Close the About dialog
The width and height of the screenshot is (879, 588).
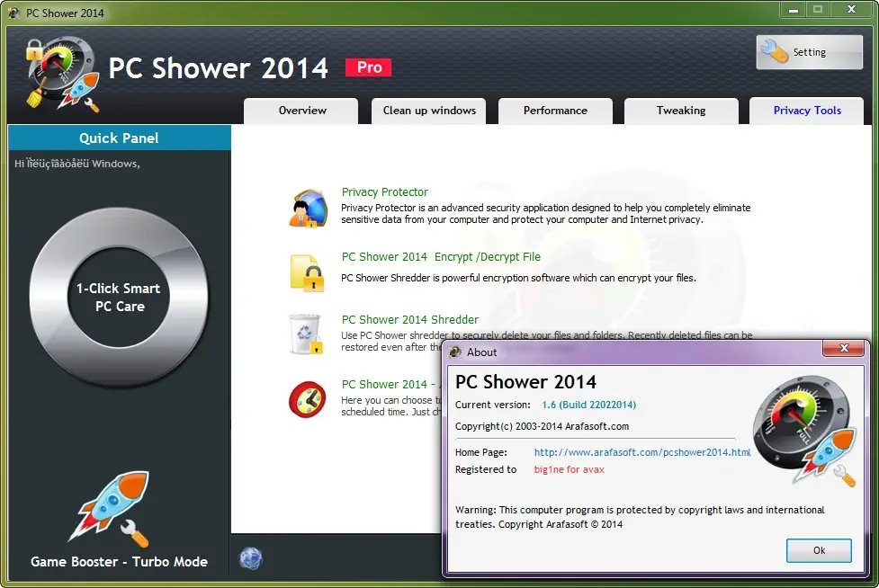point(844,348)
